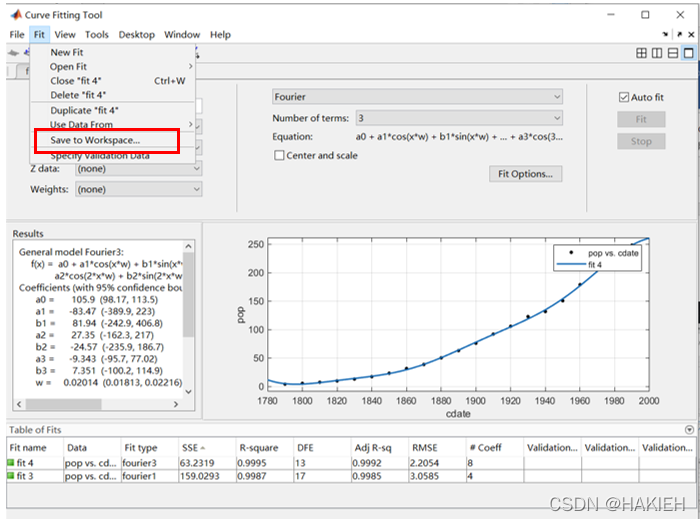Choose Specify Validation Data menu entry
700x521 pixels.
click(x=112, y=156)
